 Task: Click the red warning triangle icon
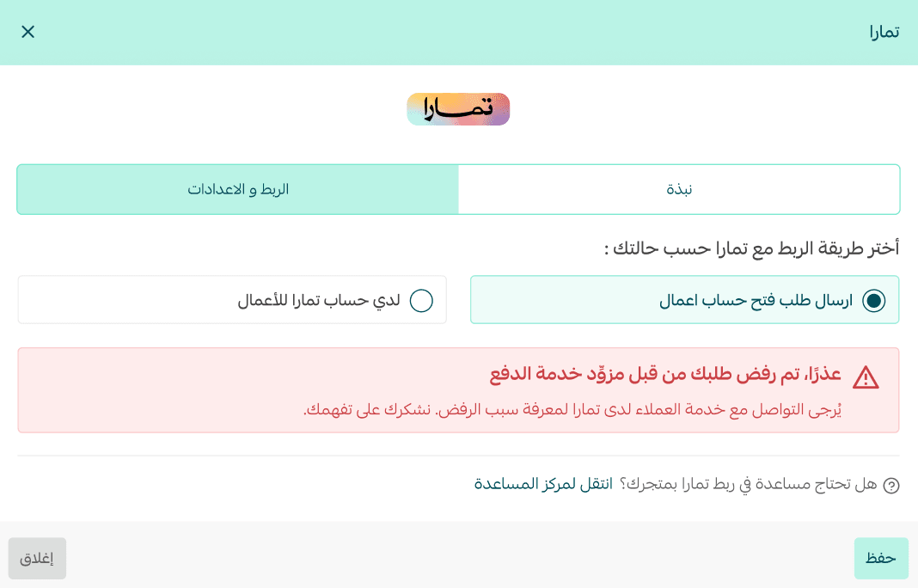point(865,377)
